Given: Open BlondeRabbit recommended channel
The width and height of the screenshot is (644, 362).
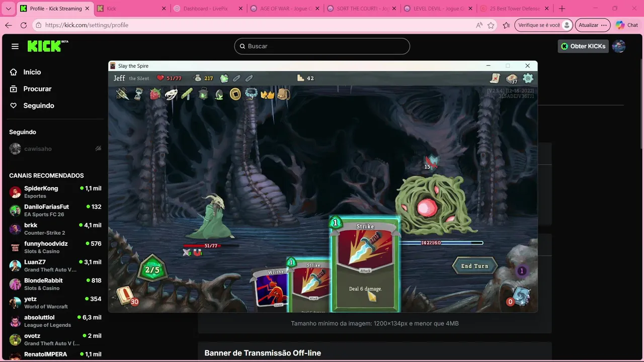Looking at the screenshot, I should point(55,284).
